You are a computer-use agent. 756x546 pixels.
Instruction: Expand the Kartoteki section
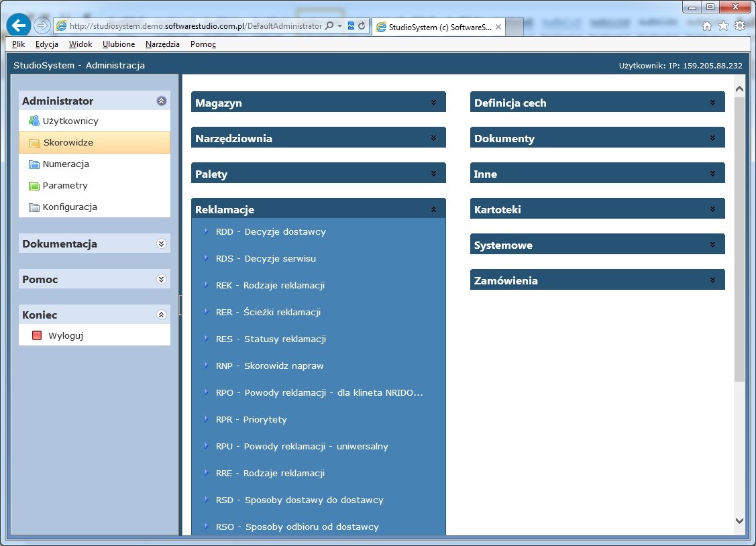coord(712,210)
